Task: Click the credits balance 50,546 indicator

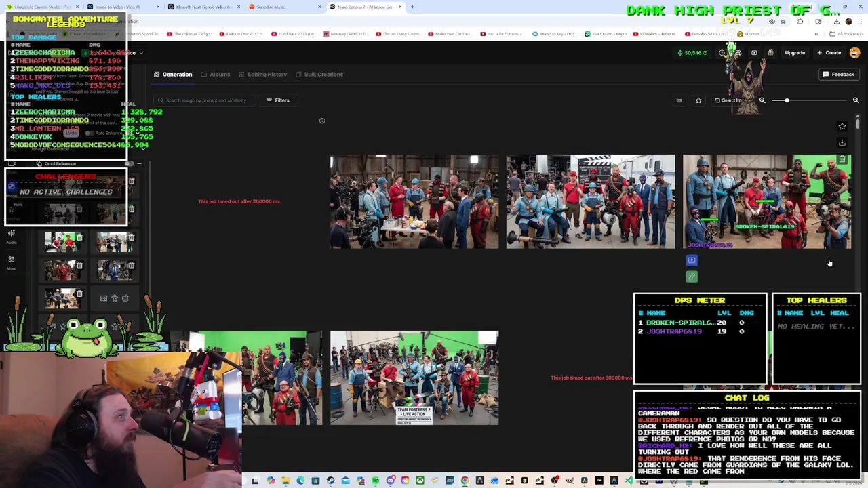Action: click(692, 53)
